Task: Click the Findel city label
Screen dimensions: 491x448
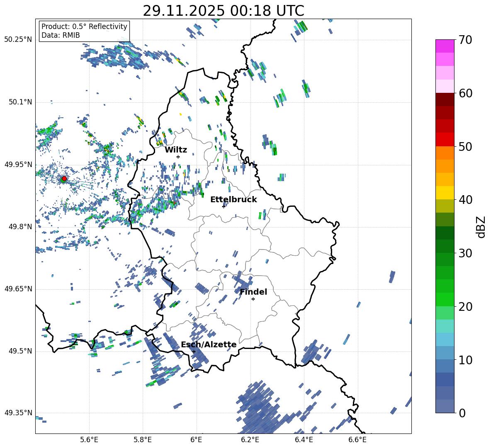Action: tap(253, 292)
